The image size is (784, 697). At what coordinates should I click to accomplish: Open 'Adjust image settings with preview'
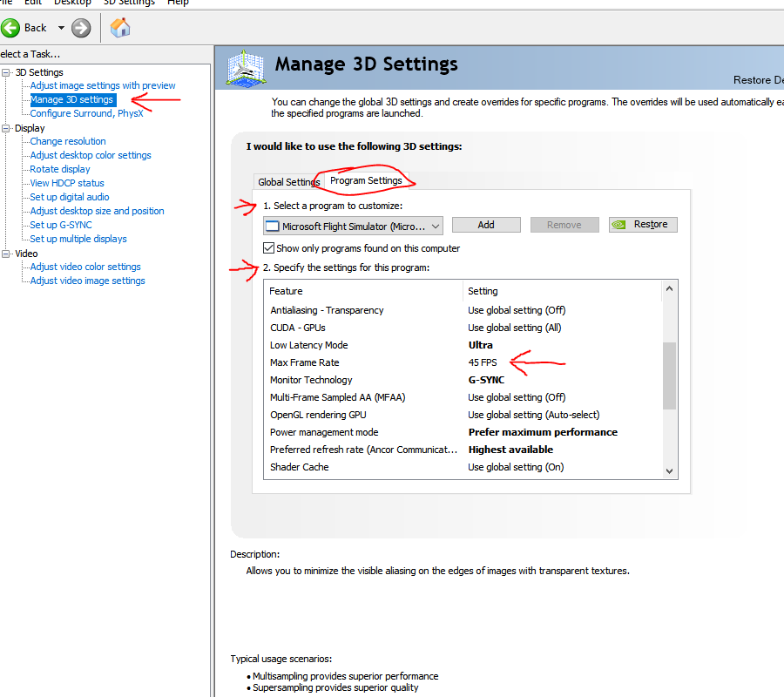click(x=103, y=85)
